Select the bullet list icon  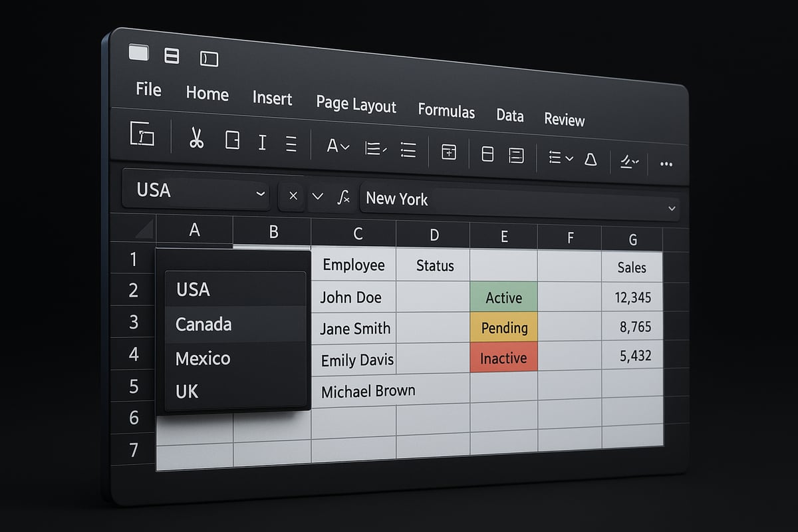coord(407,151)
